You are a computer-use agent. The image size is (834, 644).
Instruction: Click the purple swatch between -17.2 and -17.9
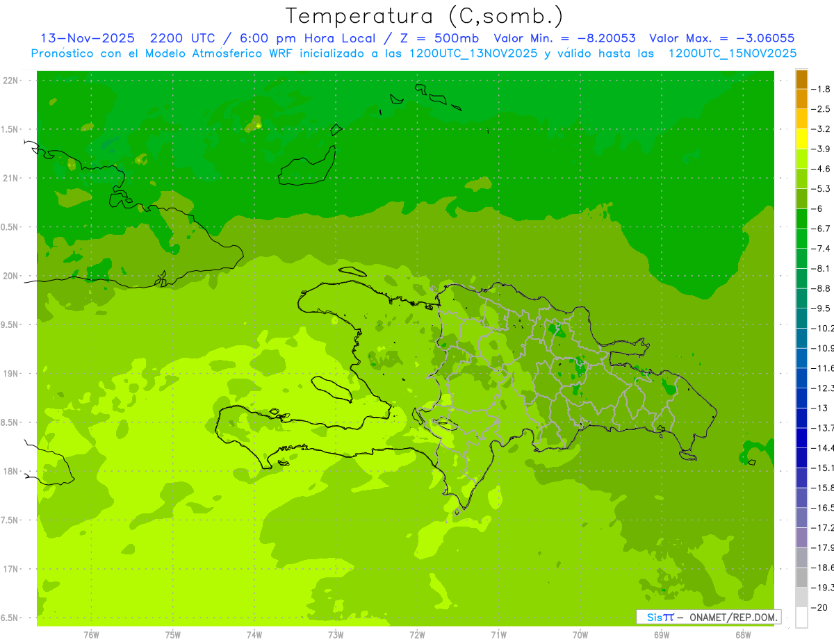[801, 537]
